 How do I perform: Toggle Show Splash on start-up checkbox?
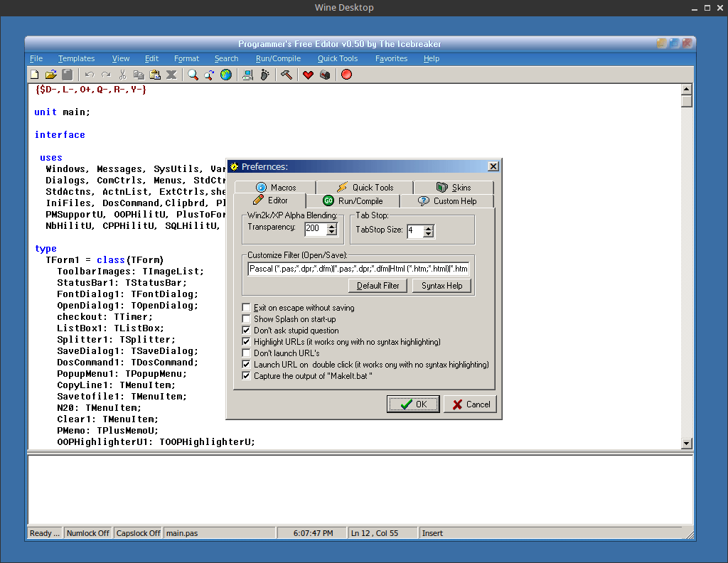coord(247,319)
